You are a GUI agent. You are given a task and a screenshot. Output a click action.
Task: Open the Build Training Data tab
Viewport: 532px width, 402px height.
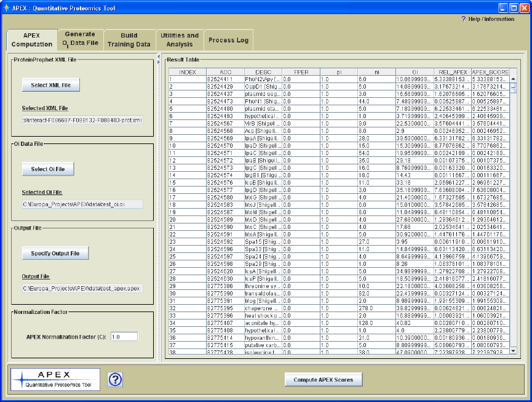[129, 40]
